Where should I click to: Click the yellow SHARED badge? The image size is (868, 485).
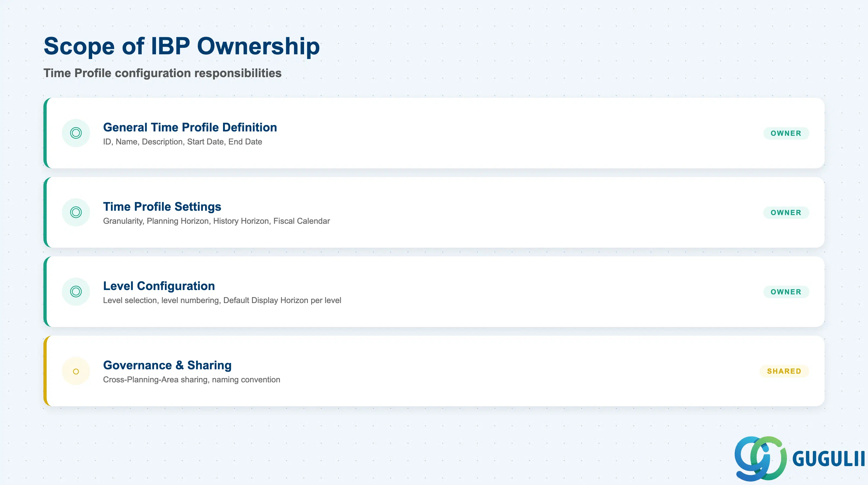point(784,371)
